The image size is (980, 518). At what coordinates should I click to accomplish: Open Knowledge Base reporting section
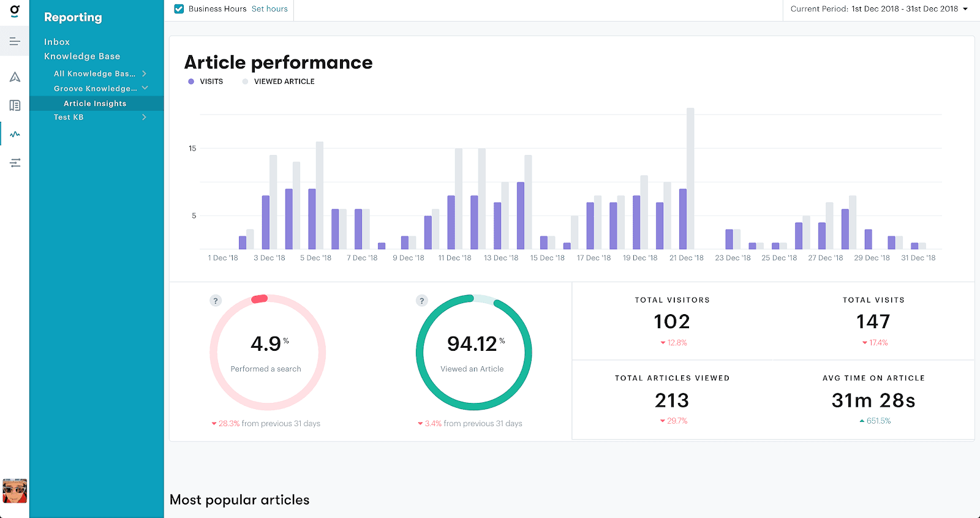(x=82, y=56)
